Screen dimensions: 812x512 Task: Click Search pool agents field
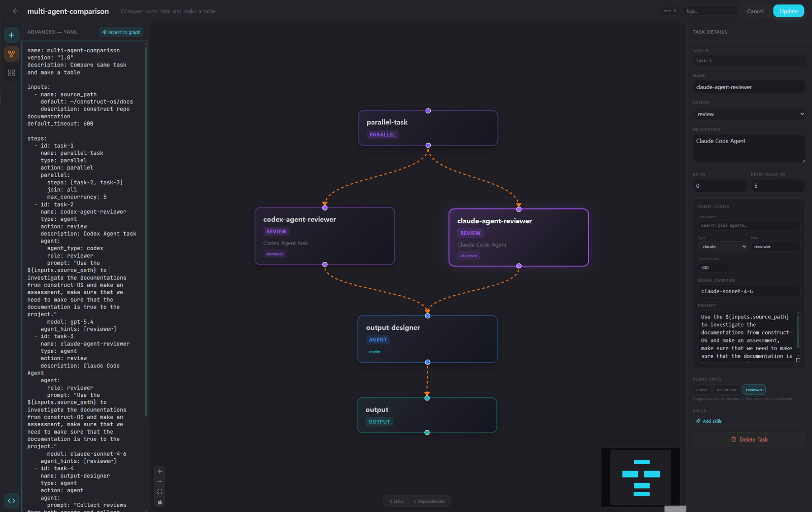[x=749, y=225]
